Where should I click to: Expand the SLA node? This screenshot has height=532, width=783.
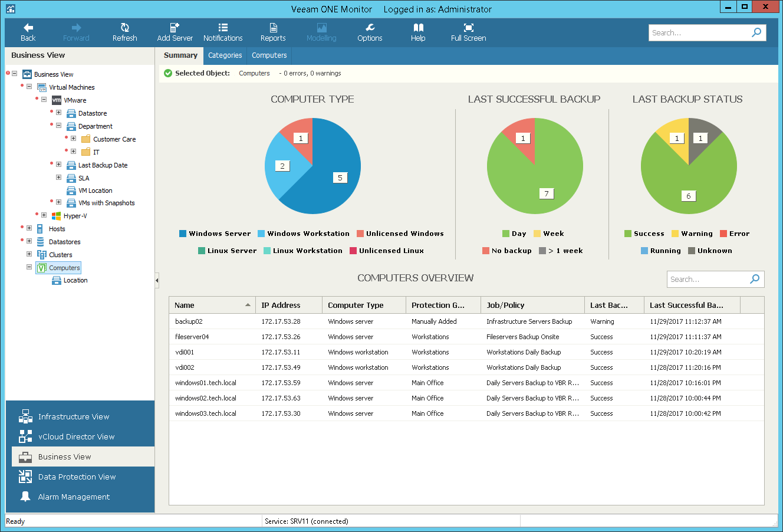[58, 178]
